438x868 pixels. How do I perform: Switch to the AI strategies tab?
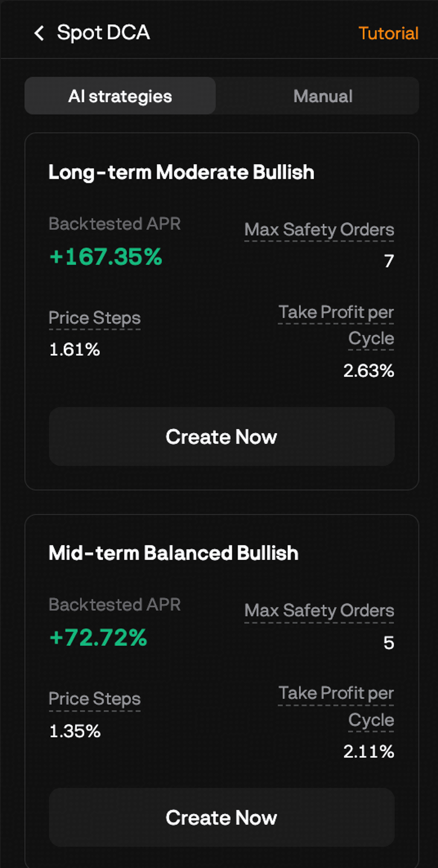pos(120,96)
